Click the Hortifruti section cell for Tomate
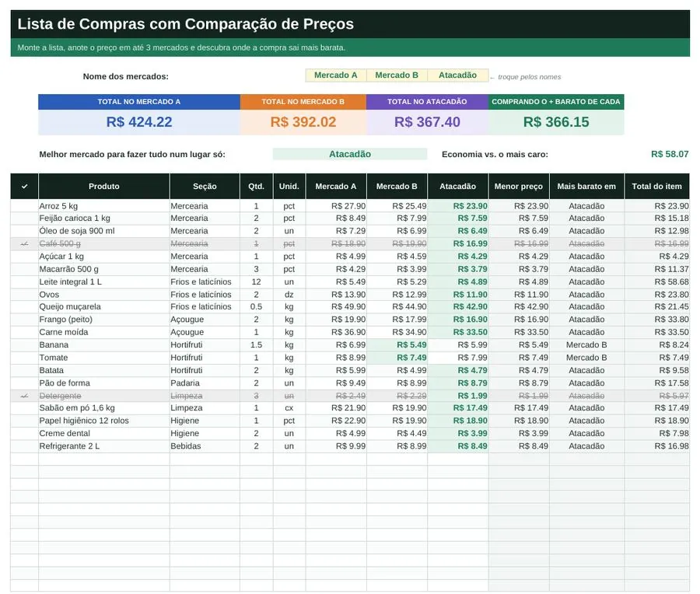The height and width of the screenshot is (594, 700). (x=205, y=358)
